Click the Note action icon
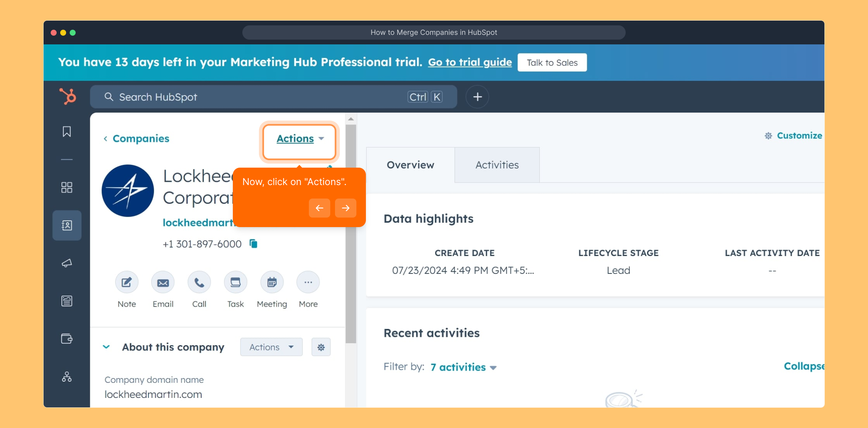 pos(127,283)
